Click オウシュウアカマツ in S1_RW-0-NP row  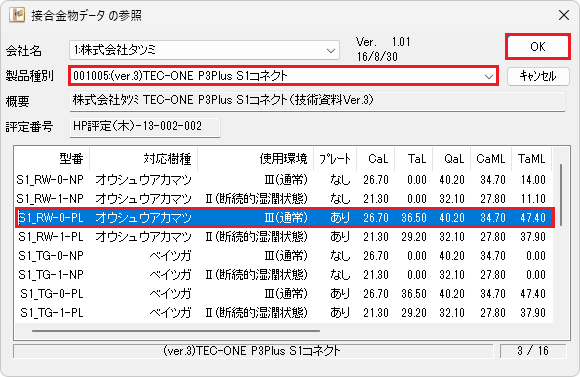[x=144, y=180]
